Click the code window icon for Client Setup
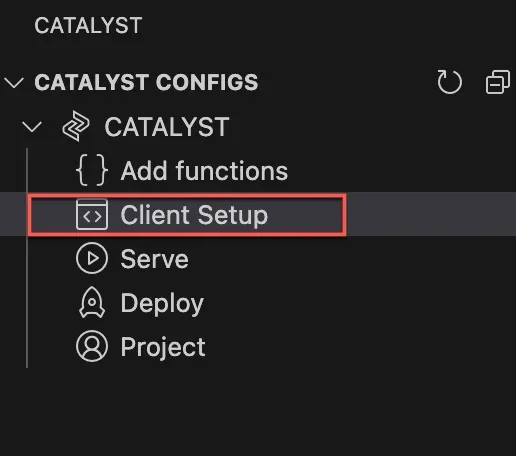Viewport: 516px width, 456px height. pos(92,215)
